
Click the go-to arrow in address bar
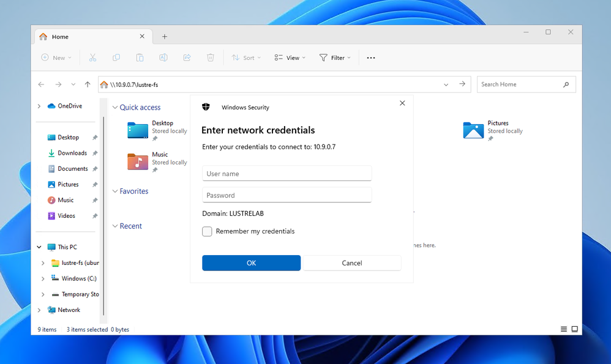pyautogui.click(x=462, y=84)
